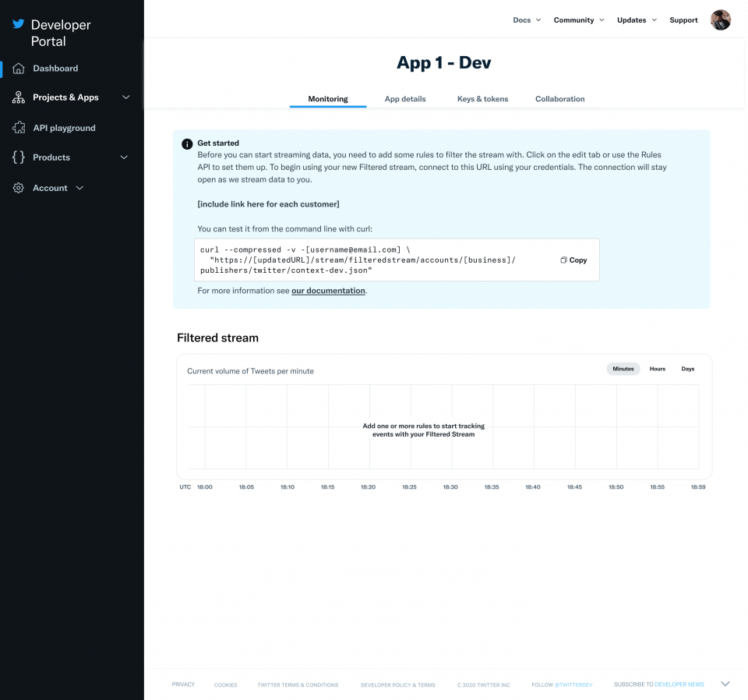Open API playground in the sidebar

click(x=64, y=128)
